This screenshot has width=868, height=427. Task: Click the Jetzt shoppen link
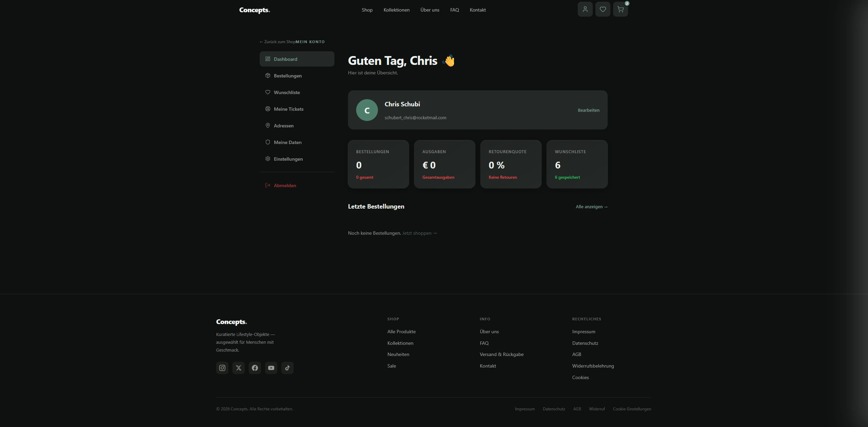coord(420,233)
